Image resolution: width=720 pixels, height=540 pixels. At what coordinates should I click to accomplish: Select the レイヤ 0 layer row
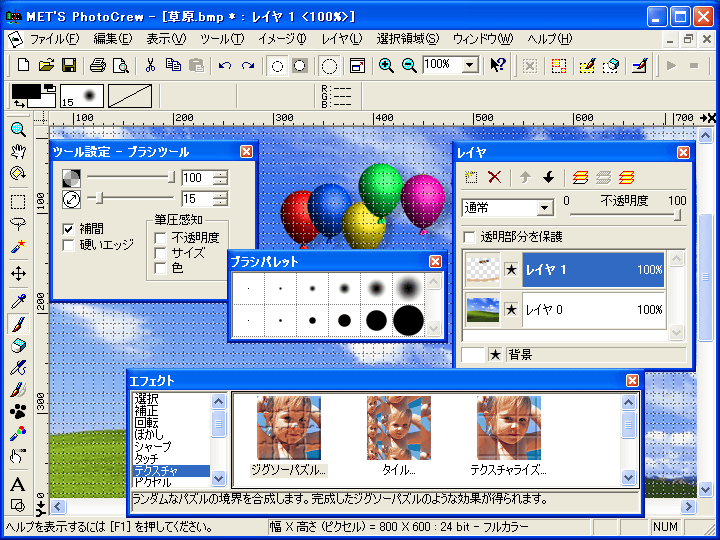[x=594, y=310]
